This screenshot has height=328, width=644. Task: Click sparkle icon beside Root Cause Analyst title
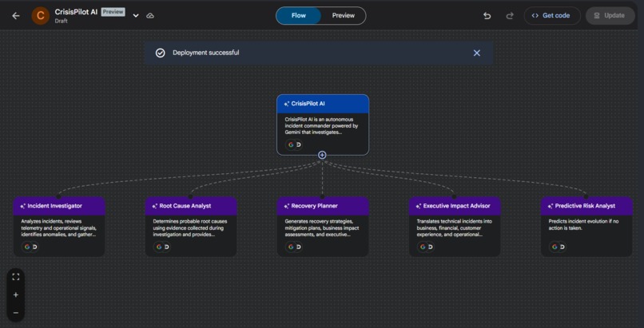(155, 206)
